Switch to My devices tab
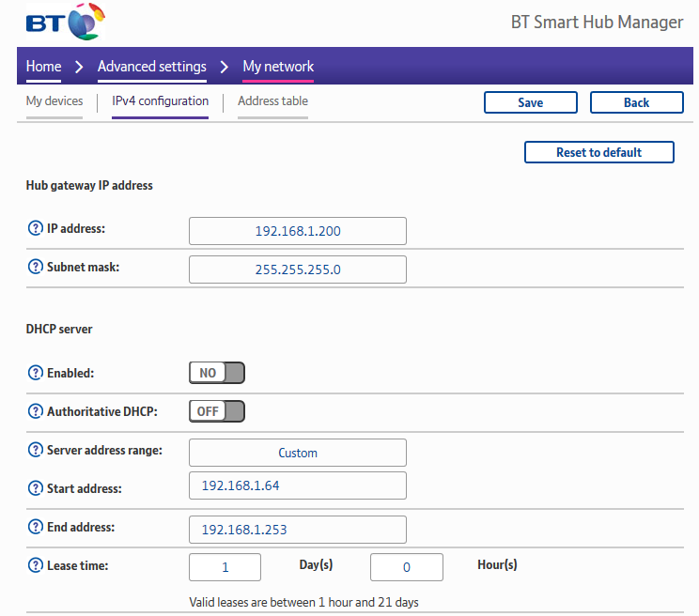The width and height of the screenshot is (699, 616). 54,101
